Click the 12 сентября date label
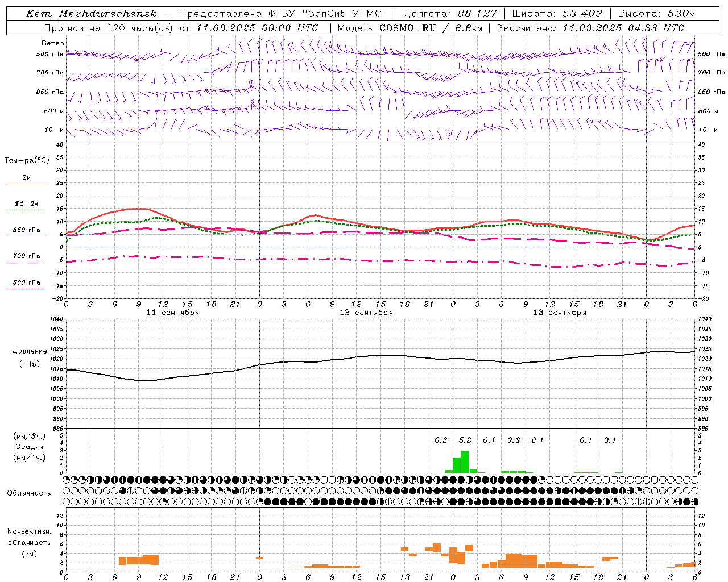This screenshot has width=728, height=582. click(366, 313)
